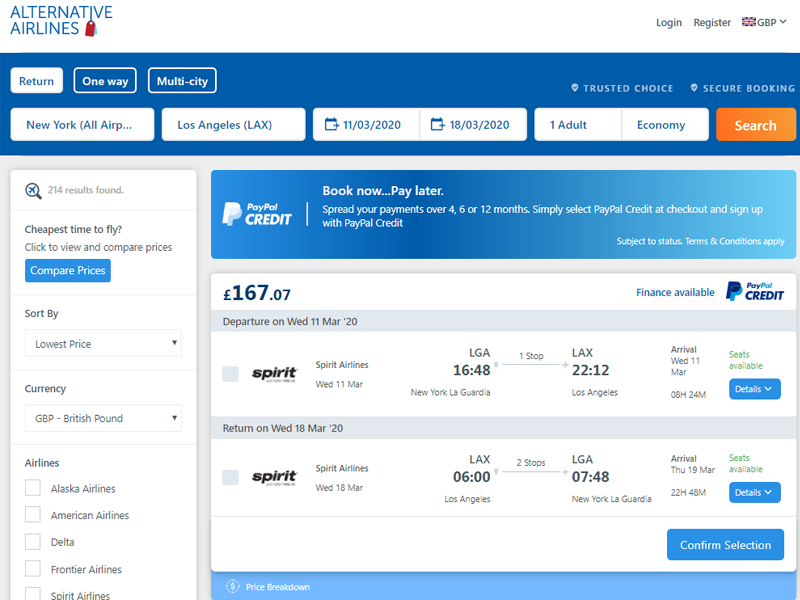Edit the New York origin field

(x=83, y=124)
